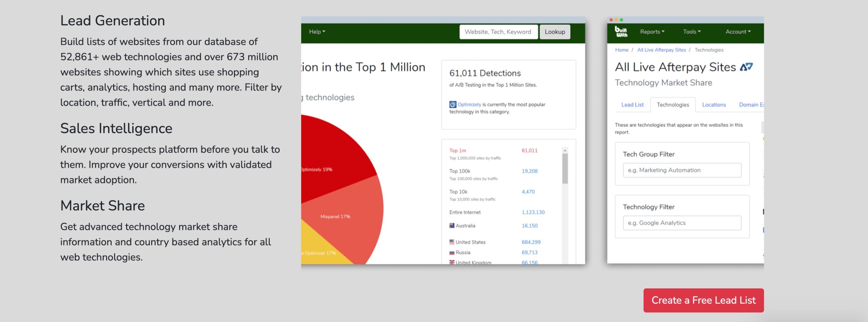Focus the Website, Tech, Keyword search field
The width and height of the screenshot is (868, 322).
(x=498, y=32)
